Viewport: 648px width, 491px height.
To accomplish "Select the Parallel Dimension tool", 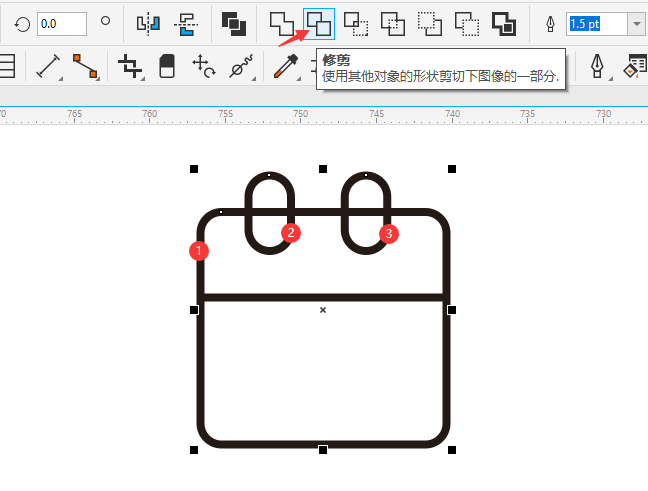I will coord(48,66).
